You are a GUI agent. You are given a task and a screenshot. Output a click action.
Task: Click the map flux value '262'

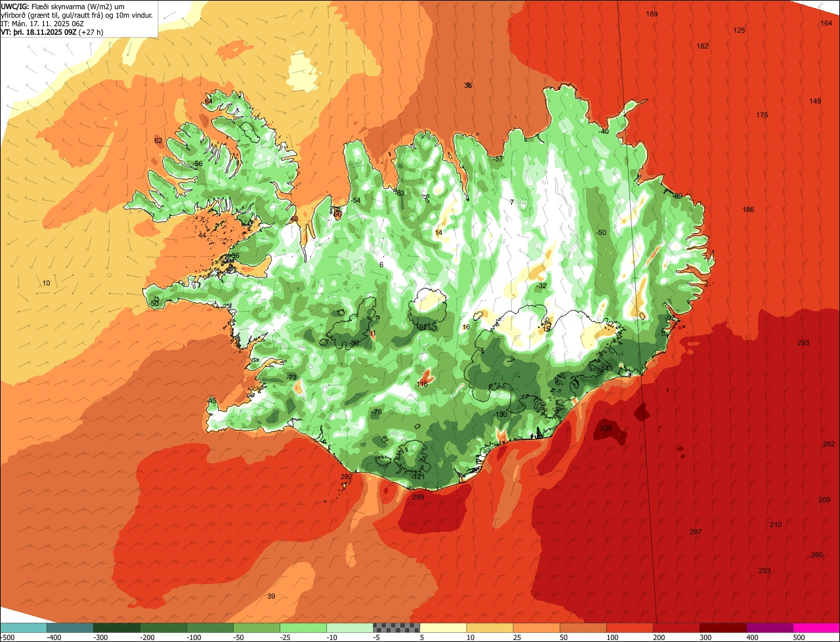(x=829, y=444)
